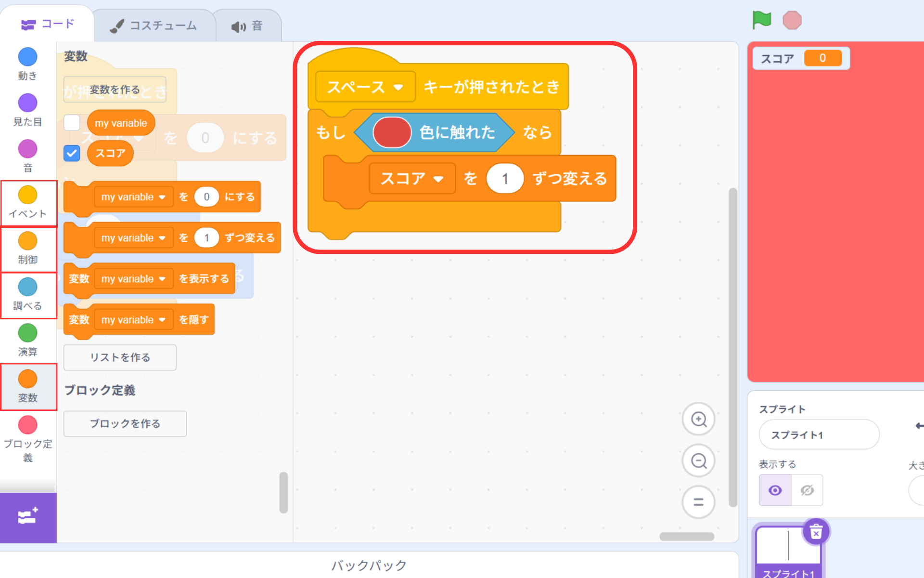Click the 変数を作る button
The height and width of the screenshot is (578, 924).
(115, 90)
